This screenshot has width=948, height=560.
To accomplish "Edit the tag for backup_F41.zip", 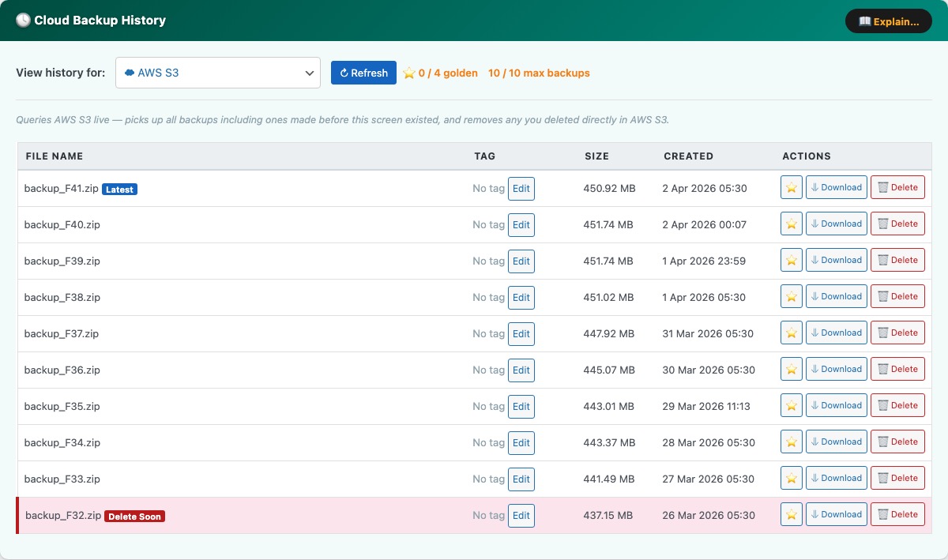I will (x=521, y=189).
